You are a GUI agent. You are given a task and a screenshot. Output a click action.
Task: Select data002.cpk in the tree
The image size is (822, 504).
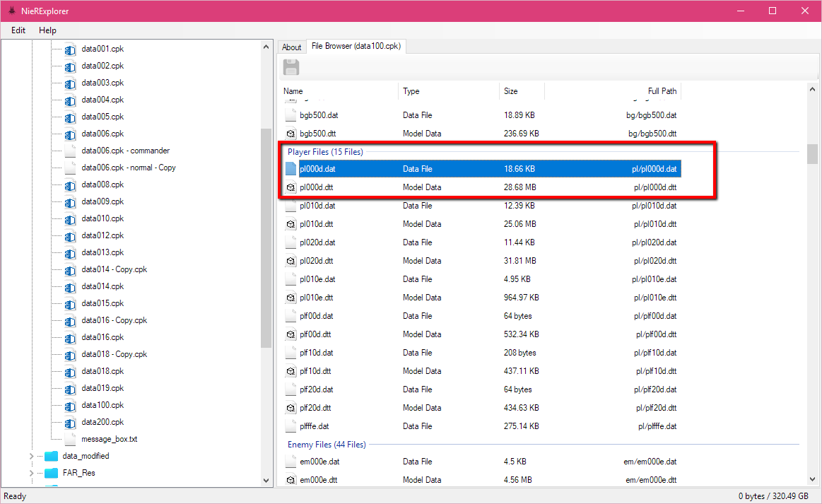[102, 66]
